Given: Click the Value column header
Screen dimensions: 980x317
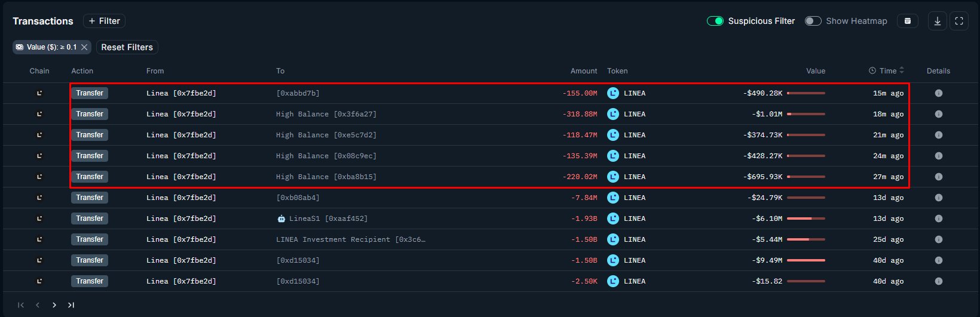Looking at the screenshot, I should (x=815, y=70).
